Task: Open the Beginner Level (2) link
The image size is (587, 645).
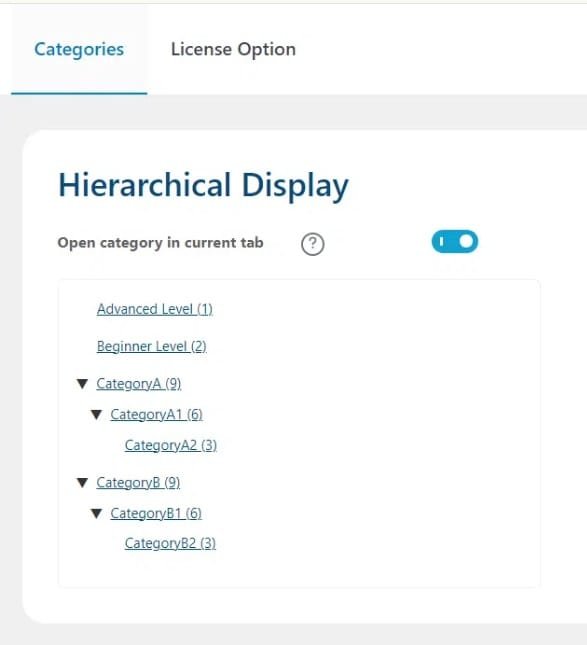Action: pyautogui.click(x=151, y=346)
